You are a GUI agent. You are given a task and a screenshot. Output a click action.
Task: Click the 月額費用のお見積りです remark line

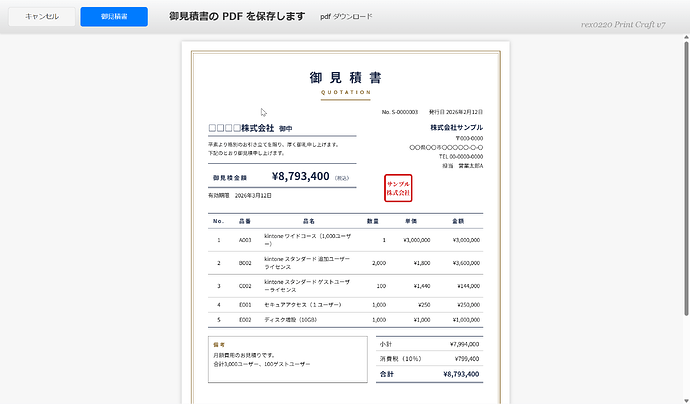click(x=244, y=355)
